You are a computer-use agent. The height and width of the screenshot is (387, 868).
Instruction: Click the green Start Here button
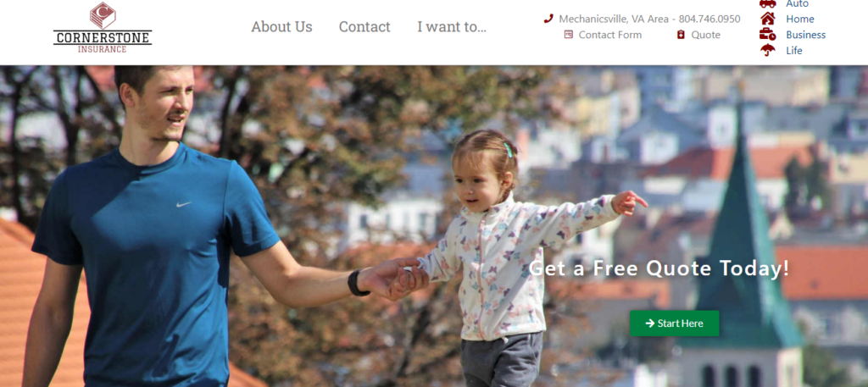tap(674, 323)
